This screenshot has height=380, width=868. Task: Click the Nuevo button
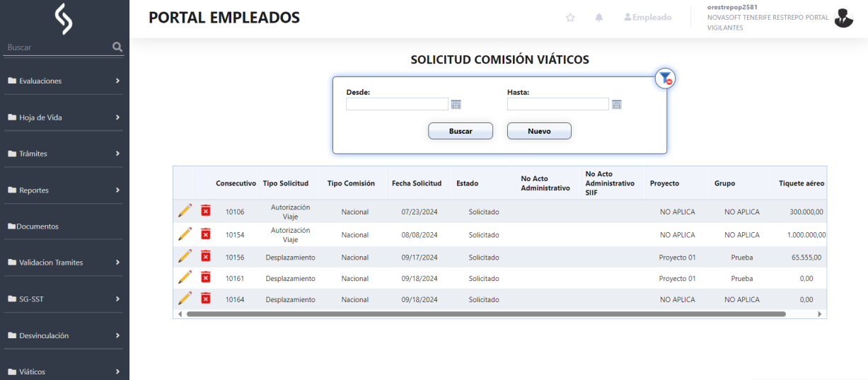[x=539, y=131]
